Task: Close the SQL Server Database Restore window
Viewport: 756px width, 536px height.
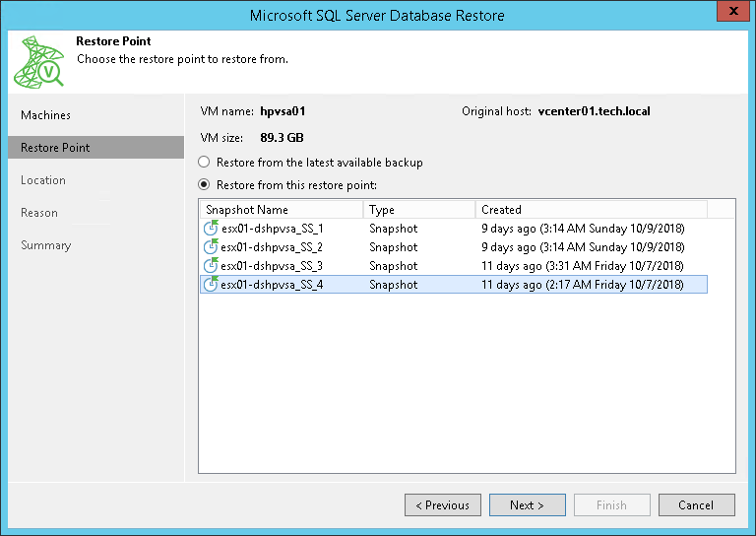Action: click(732, 11)
